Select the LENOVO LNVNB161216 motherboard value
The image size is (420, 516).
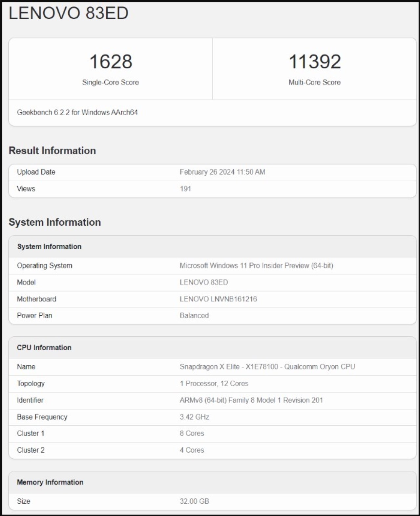218,299
